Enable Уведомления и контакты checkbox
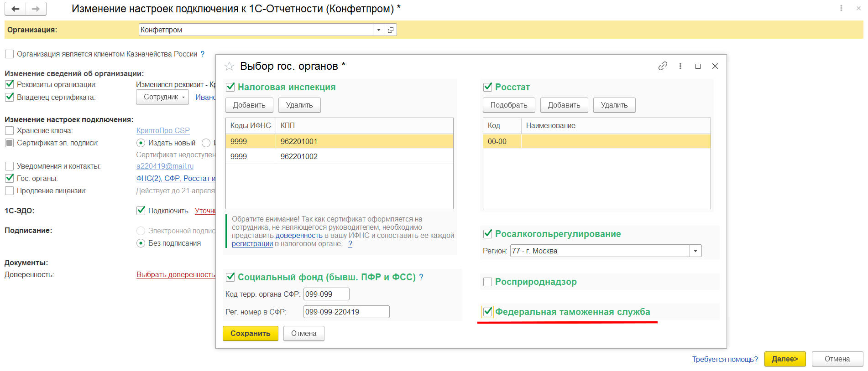Viewport: 868px width, 371px height. (x=9, y=166)
